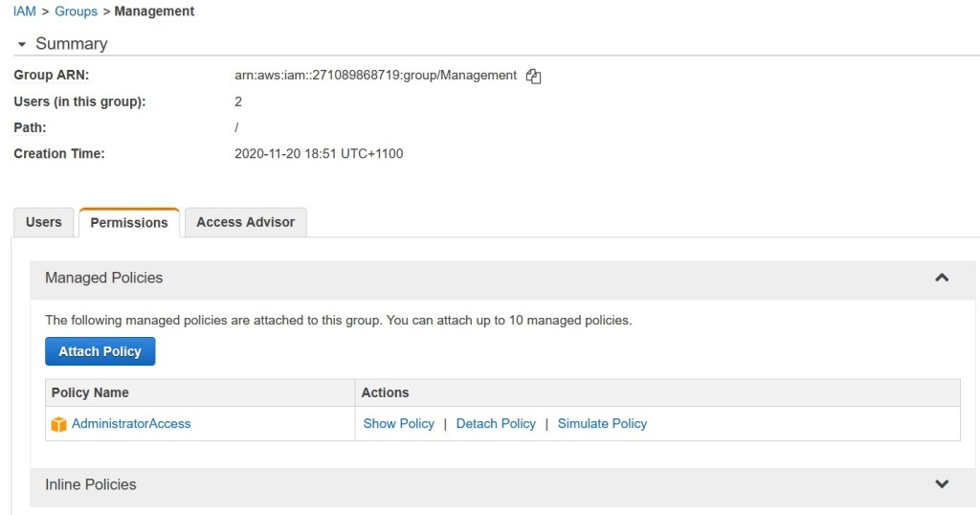Collapse the Summary section triangle
The image size is (980, 515).
[22, 45]
